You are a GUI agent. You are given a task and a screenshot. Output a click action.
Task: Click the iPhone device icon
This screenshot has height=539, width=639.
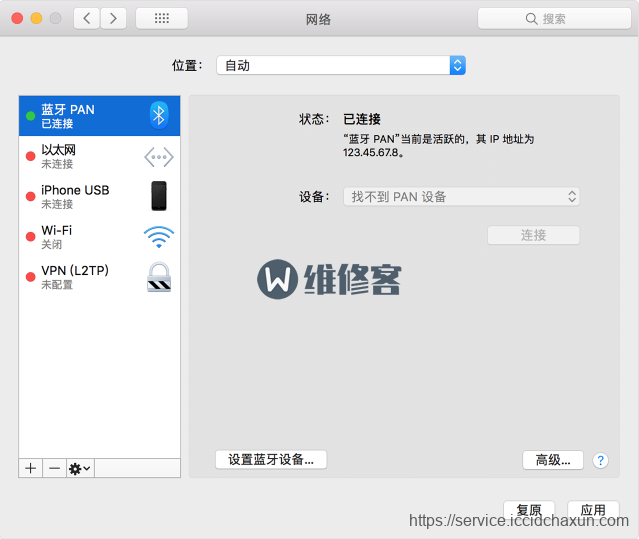(x=159, y=196)
